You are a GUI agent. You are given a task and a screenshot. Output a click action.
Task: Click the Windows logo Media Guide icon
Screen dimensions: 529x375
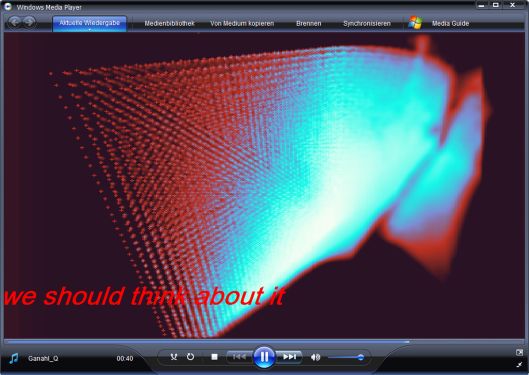click(415, 23)
